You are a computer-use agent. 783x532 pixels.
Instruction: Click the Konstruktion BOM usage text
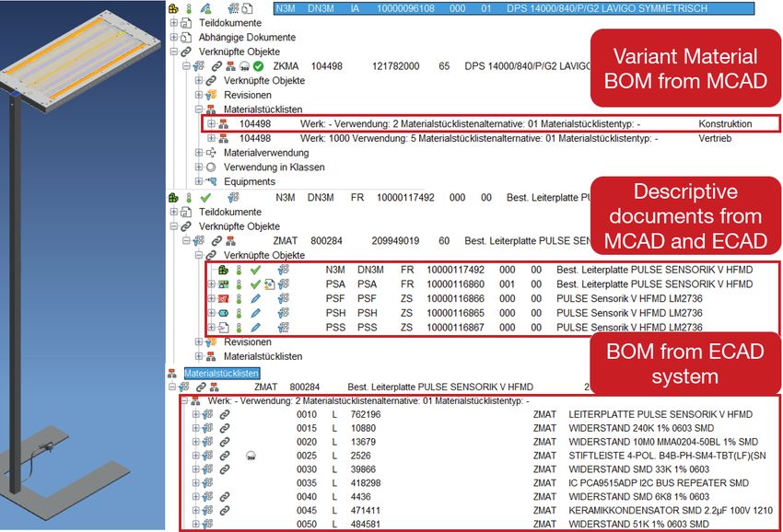(725, 123)
